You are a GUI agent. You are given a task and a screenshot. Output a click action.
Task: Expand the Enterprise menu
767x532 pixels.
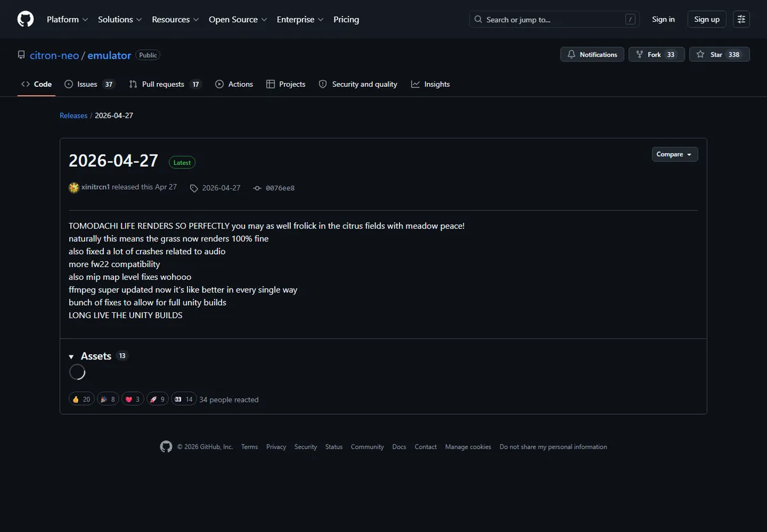coord(300,19)
